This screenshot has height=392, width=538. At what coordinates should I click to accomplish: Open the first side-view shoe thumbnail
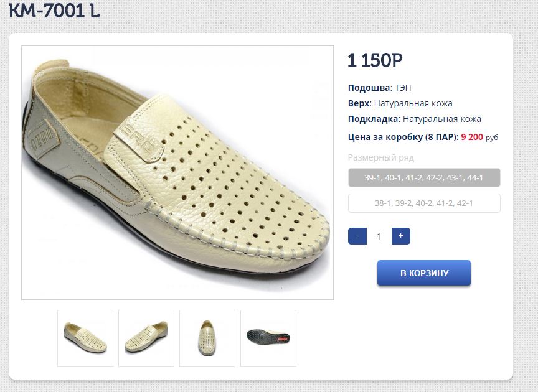(85, 338)
